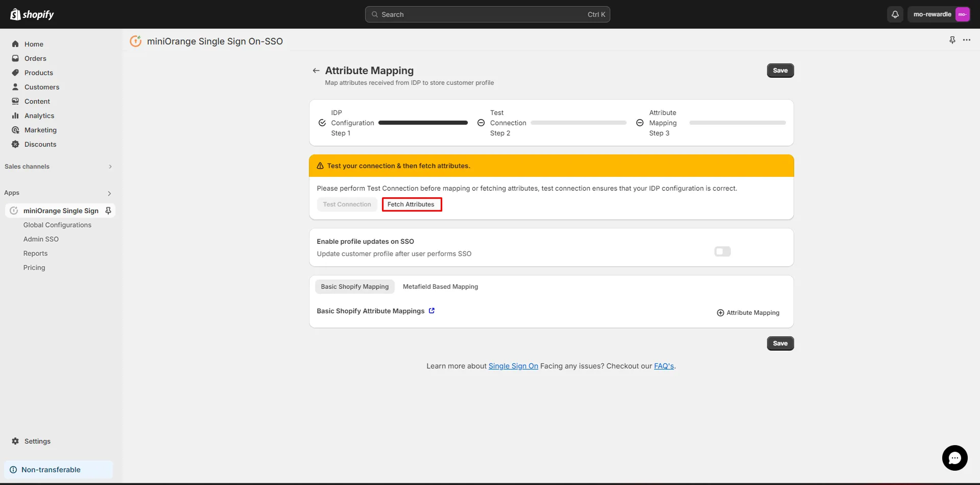This screenshot has width=980, height=485.
Task: Click the Fetch Attributes button
Action: point(411,204)
